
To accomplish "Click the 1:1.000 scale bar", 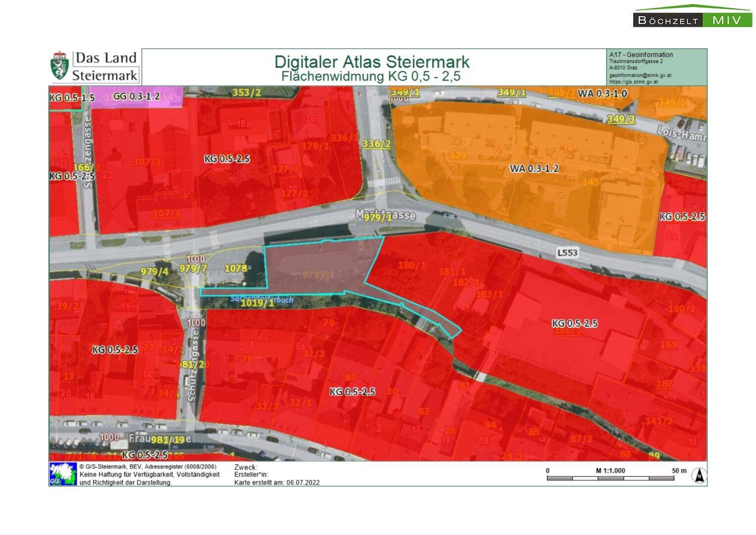I will [610, 478].
